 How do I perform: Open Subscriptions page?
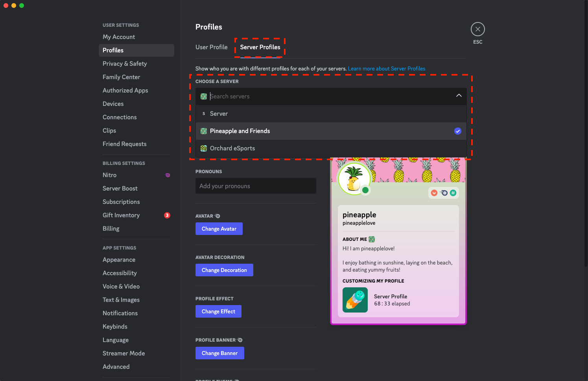(136, 202)
